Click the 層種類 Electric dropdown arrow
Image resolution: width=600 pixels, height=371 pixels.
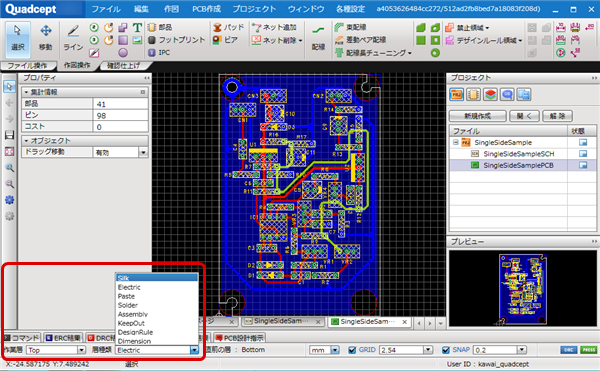[194, 350]
